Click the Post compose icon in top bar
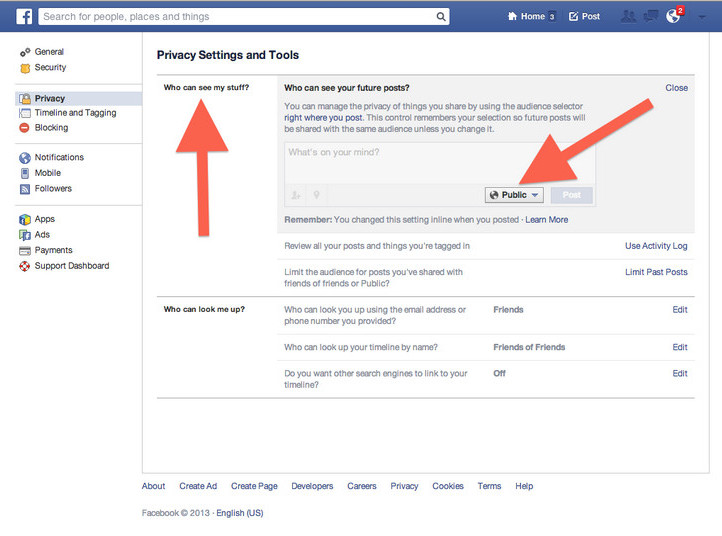Screen dimensions: 722x536 [573, 17]
